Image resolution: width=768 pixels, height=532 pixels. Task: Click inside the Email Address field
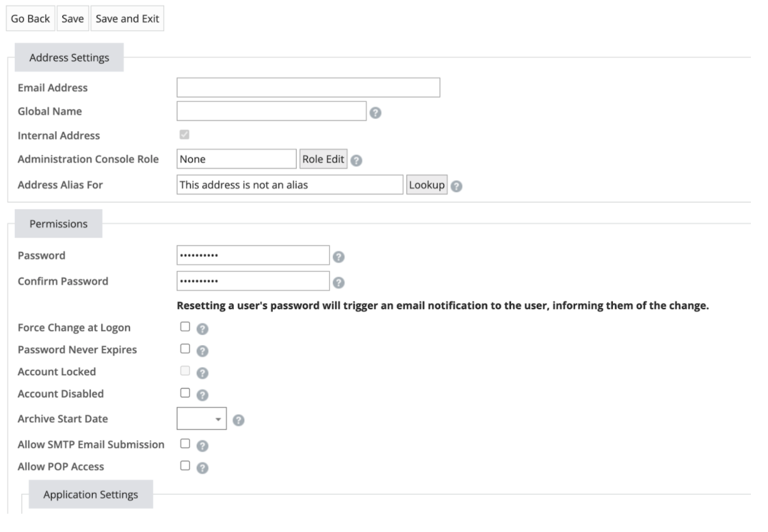[307, 87]
